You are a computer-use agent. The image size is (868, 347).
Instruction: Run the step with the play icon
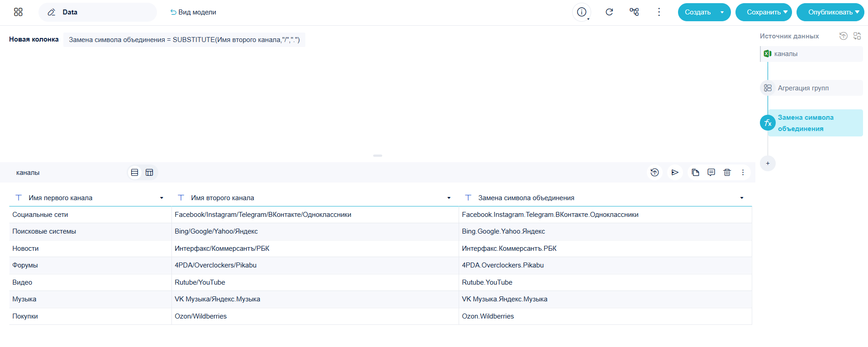point(675,172)
